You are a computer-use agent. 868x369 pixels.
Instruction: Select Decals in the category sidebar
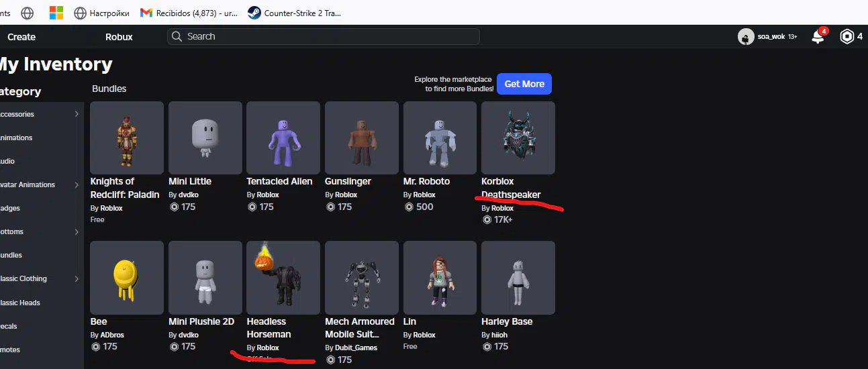pyautogui.click(x=9, y=326)
